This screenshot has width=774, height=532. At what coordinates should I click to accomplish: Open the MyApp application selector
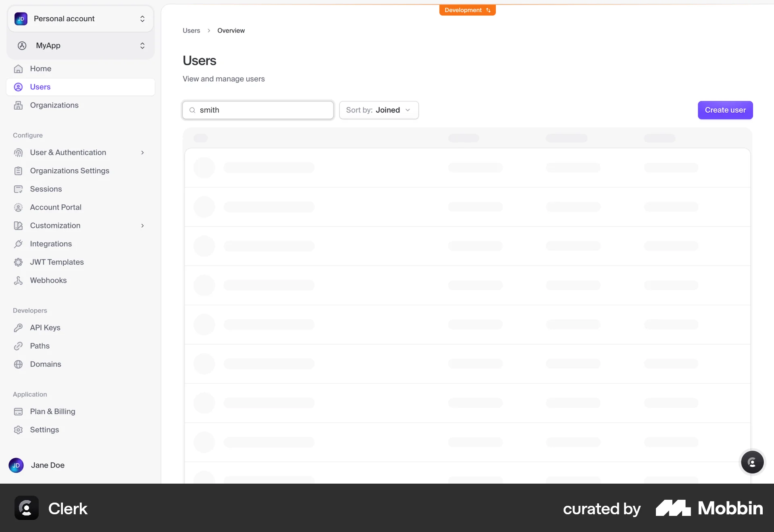click(80, 46)
